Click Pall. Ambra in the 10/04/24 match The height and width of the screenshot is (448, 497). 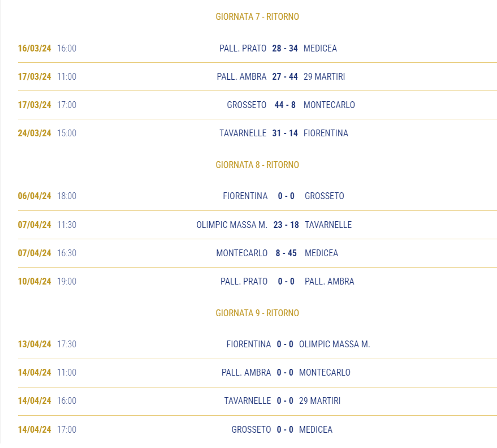(329, 281)
